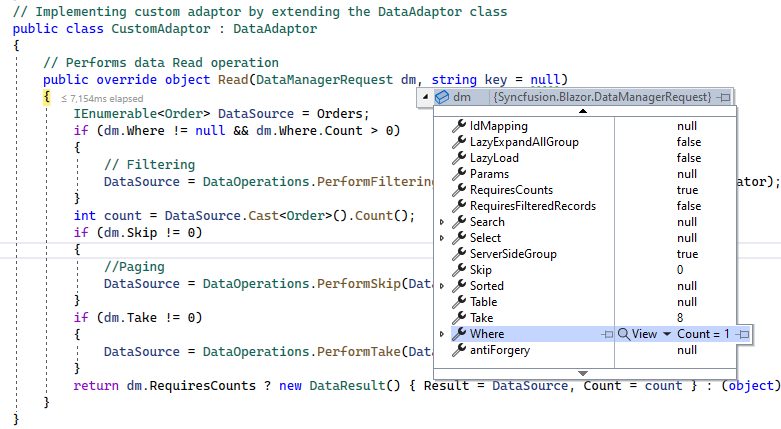Image resolution: width=781 pixels, height=429 pixels.
Task: Select the Take value 8
Action: 680,317
